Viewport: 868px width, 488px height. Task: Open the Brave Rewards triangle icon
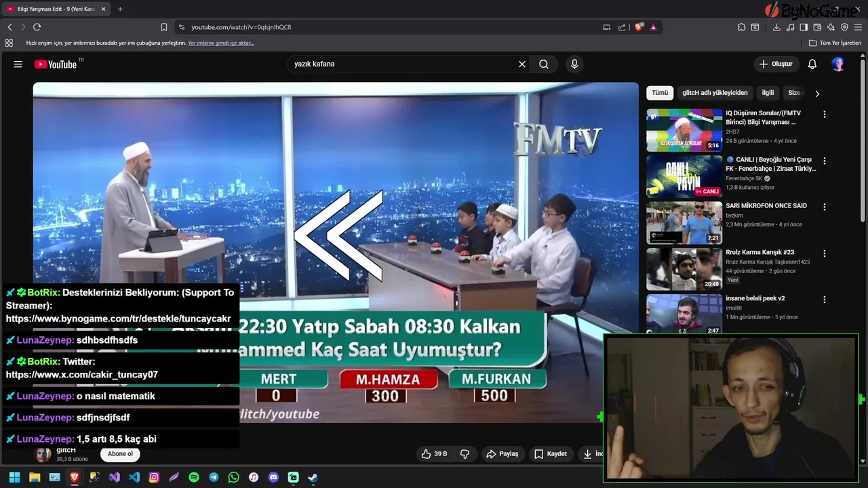(x=653, y=27)
